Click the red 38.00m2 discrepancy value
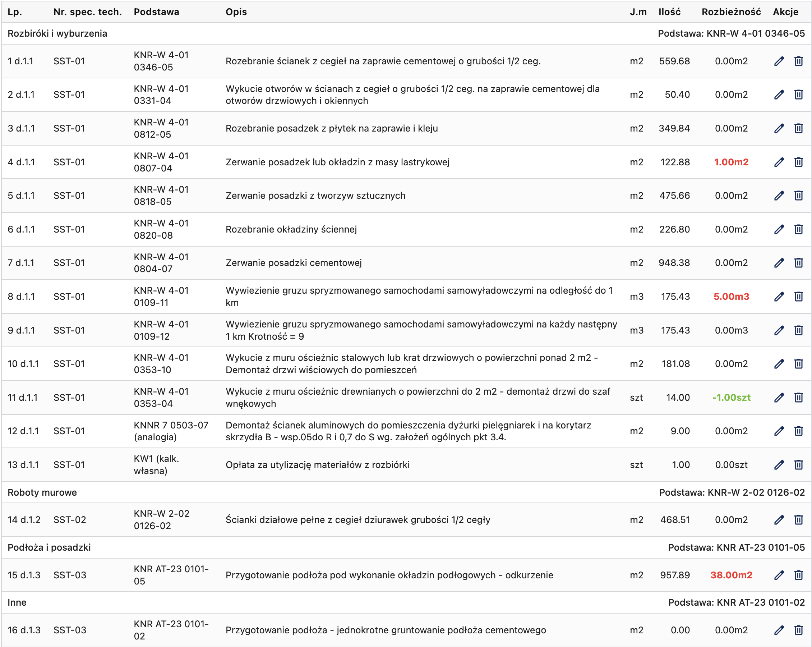The image size is (812, 647). 731,575
